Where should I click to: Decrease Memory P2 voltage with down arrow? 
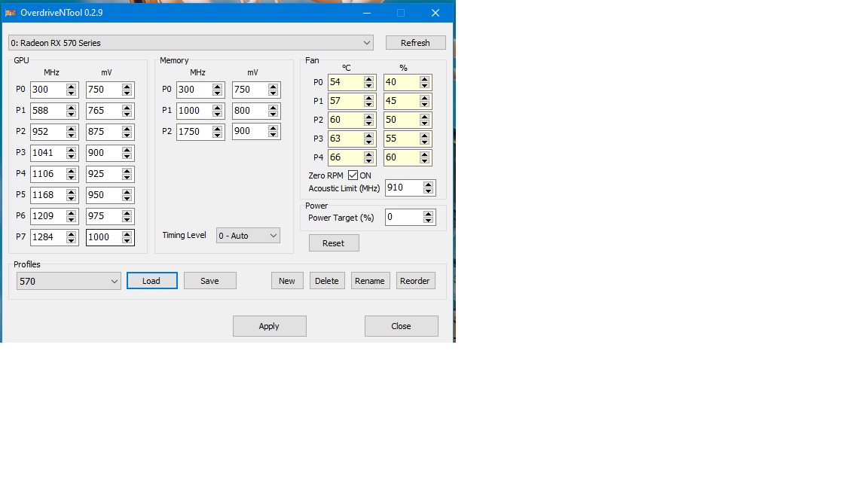click(x=273, y=135)
